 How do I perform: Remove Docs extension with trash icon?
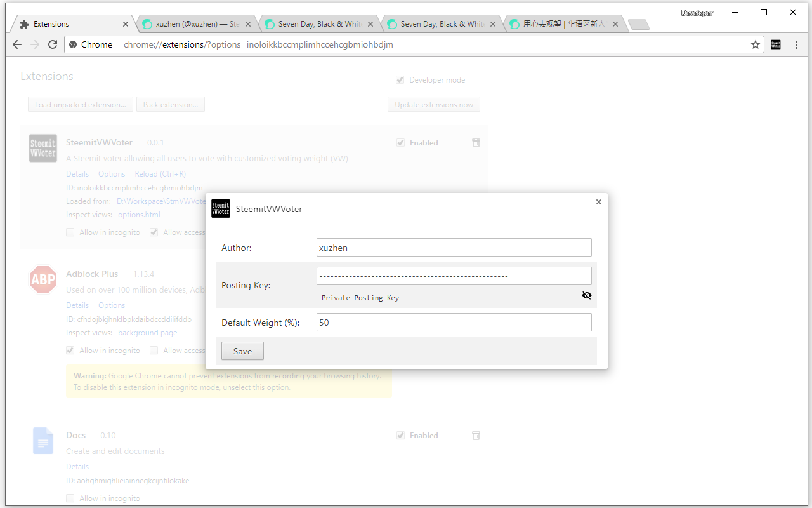(x=476, y=436)
